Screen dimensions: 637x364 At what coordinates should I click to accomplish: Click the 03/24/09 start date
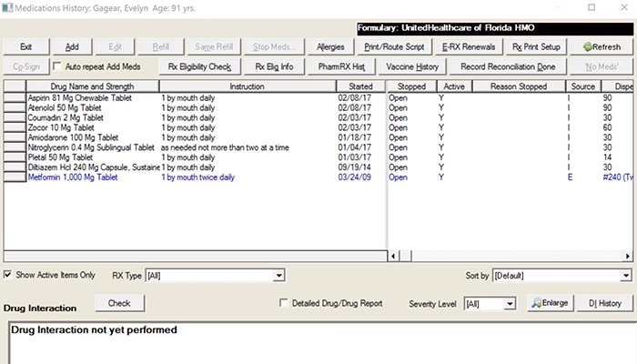coord(354,177)
